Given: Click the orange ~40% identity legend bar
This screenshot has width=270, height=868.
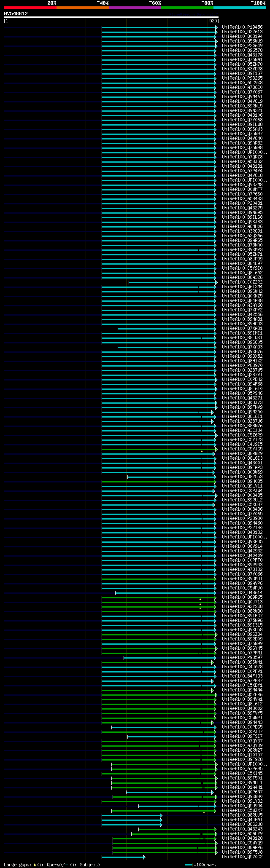Looking at the screenshot, I should pos(83,8).
